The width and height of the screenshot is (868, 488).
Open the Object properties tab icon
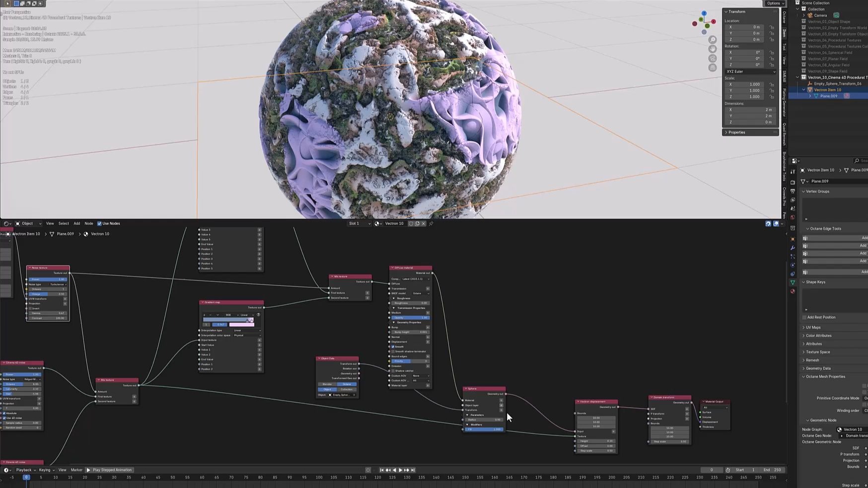(x=793, y=239)
